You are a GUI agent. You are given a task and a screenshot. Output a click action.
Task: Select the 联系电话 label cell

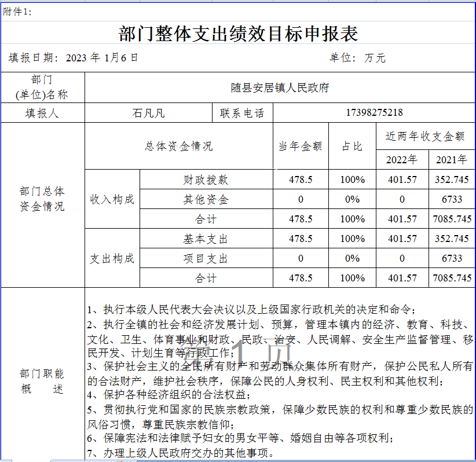pyautogui.click(x=242, y=113)
